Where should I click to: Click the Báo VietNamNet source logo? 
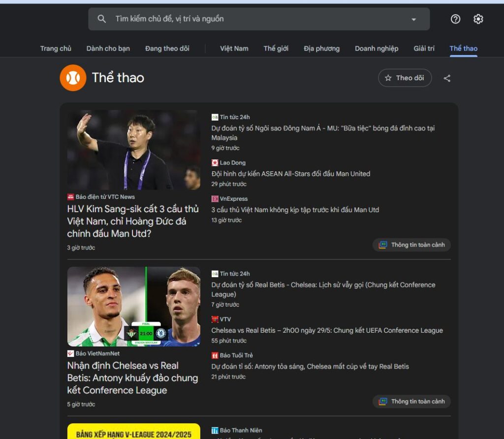click(x=71, y=353)
